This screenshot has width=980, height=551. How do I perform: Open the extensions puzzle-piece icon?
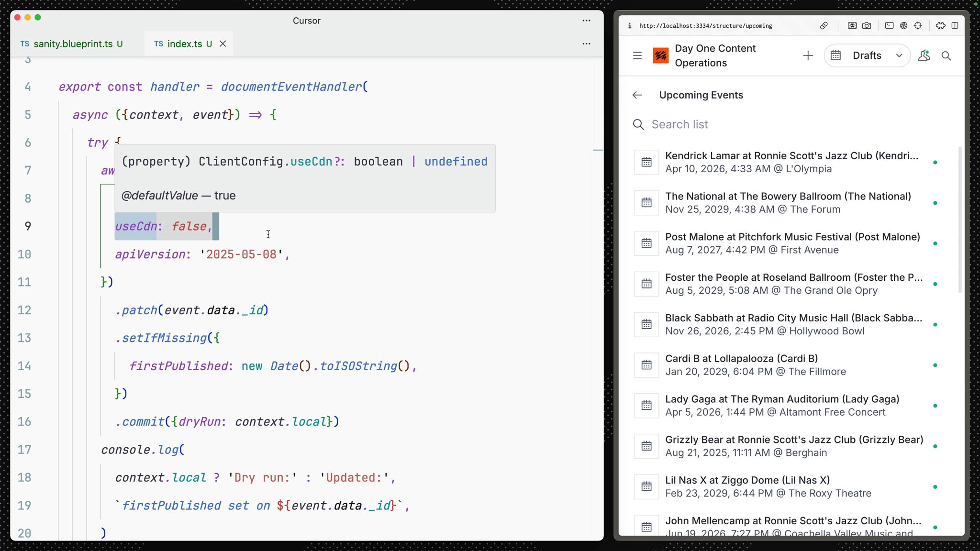pos(940,26)
